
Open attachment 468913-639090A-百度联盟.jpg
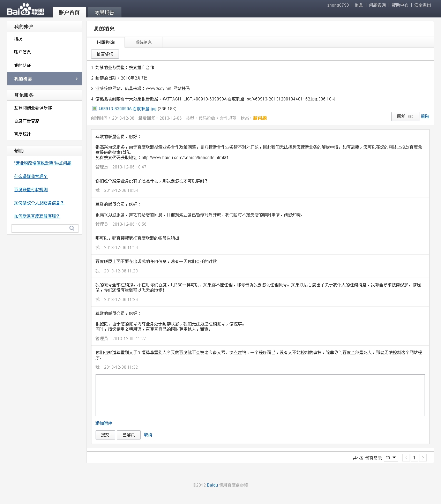tap(127, 109)
